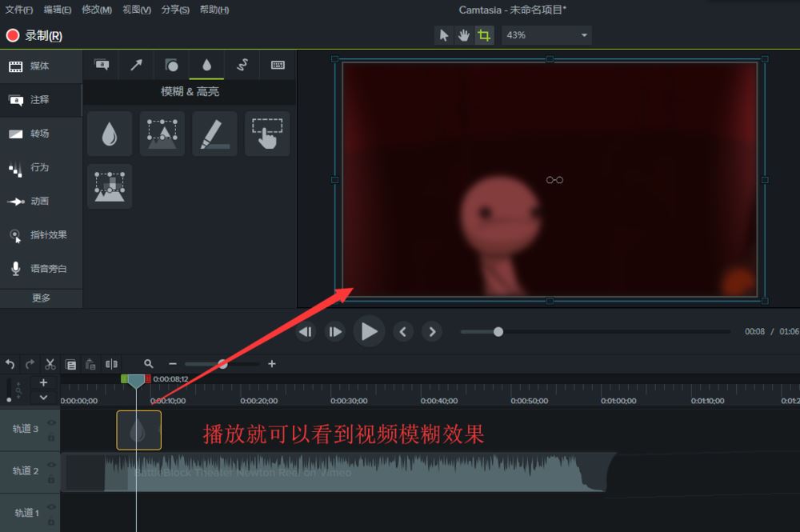Switch to callouts annotation subtab
The width and height of the screenshot is (800, 532).
click(x=102, y=65)
